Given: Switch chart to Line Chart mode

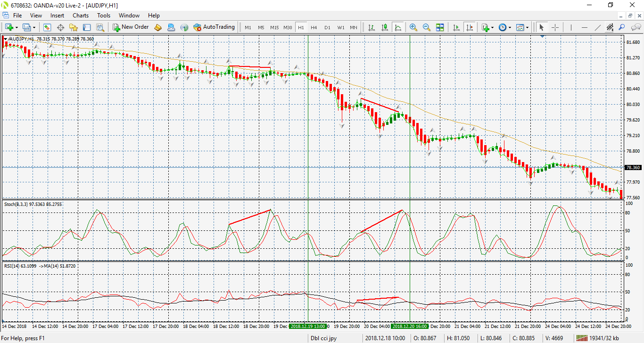Looking at the screenshot, I should (x=397, y=27).
